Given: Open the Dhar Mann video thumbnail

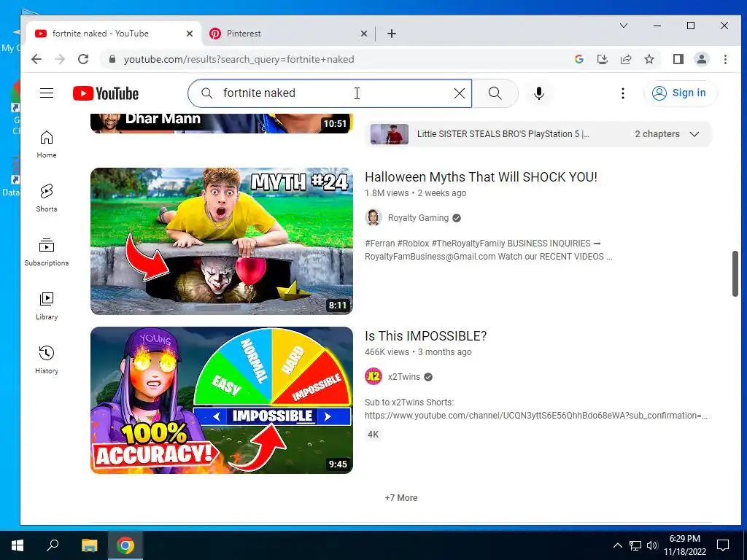Looking at the screenshot, I should (222, 123).
